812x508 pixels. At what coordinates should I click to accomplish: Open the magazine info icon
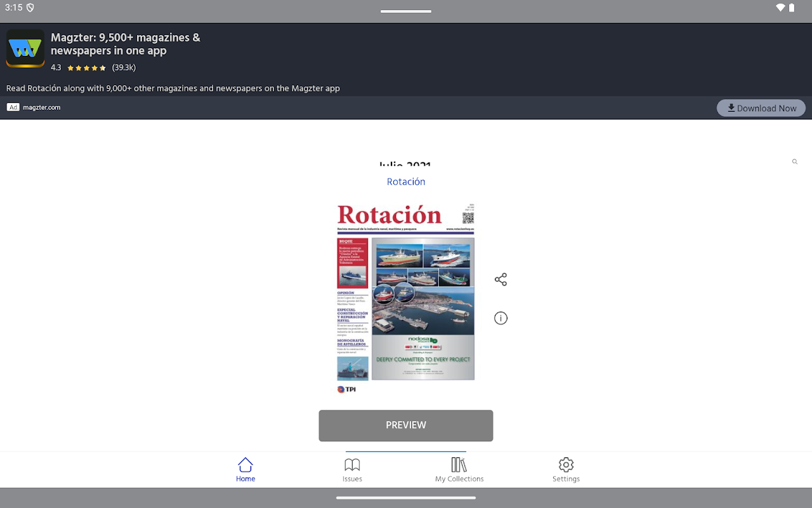click(501, 318)
